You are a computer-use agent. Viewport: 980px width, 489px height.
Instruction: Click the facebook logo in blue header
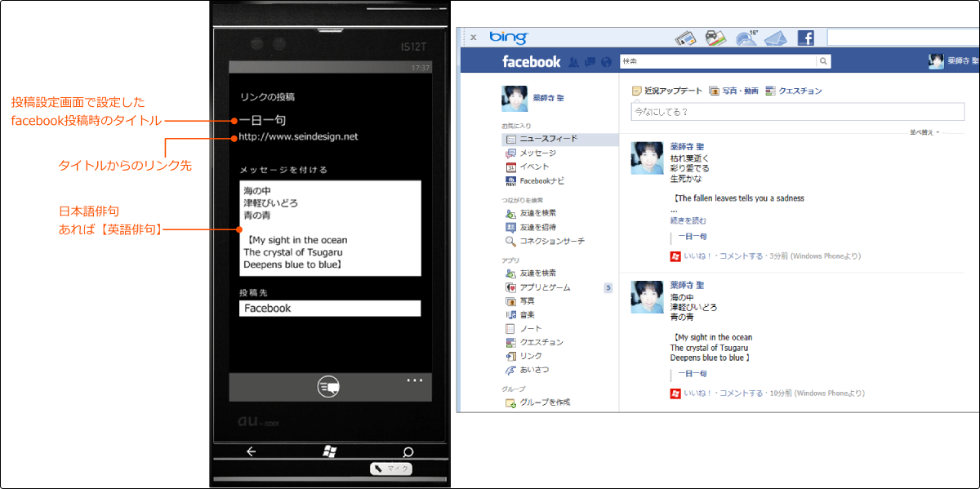pyautogui.click(x=531, y=61)
